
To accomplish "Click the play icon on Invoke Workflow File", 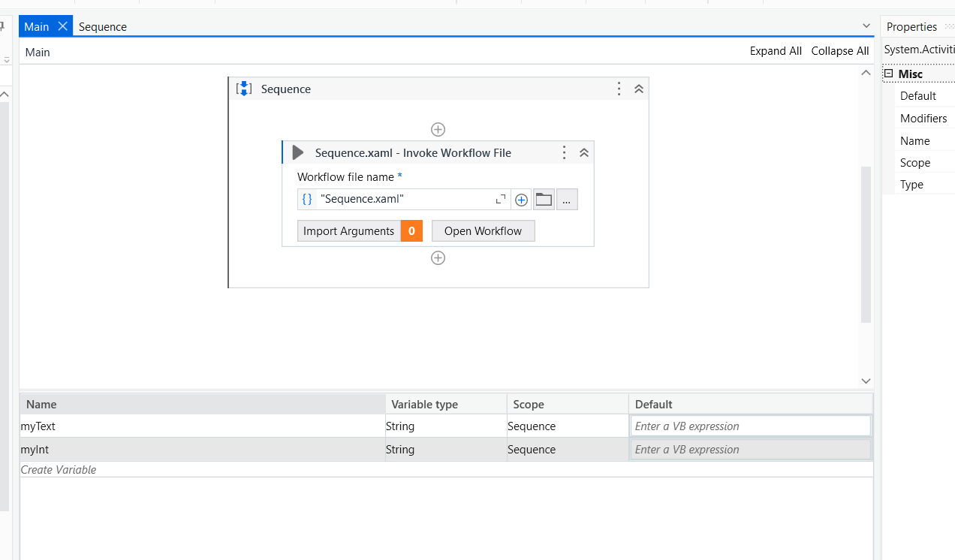I will (x=297, y=152).
